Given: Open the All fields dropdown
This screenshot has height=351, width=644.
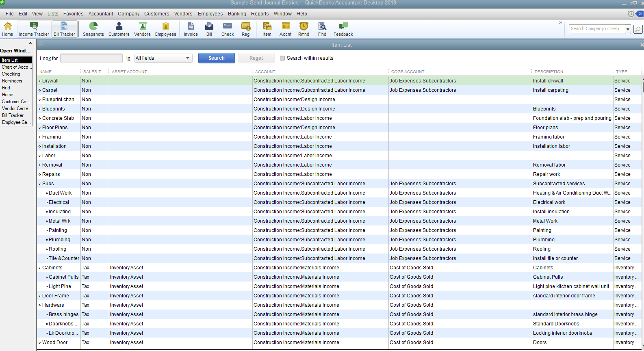Looking at the screenshot, I should pyautogui.click(x=163, y=58).
